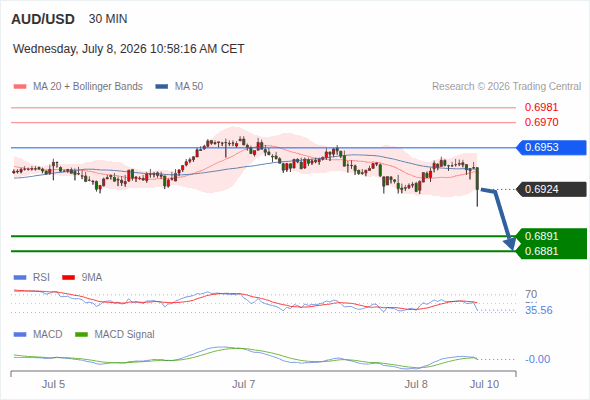Image resolution: width=590 pixels, height=400 pixels.
Task: Click the 0.6981 resistance level label
Action: click(541, 108)
